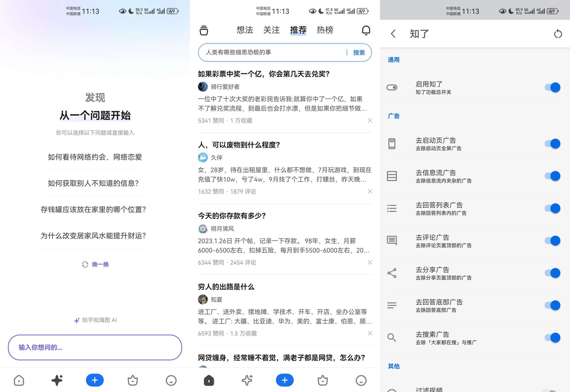Open post 如果彩票中奖一个亿，你会第几天去兑奖?
Image resolution: width=570 pixels, height=392 pixels.
coord(264,74)
